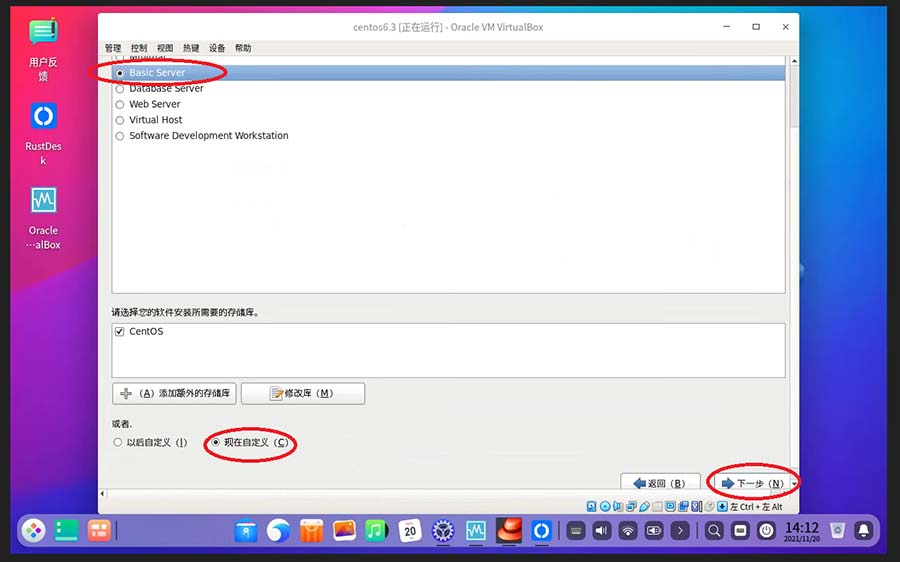
Task: Click the 返回 back button
Action: click(660, 483)
